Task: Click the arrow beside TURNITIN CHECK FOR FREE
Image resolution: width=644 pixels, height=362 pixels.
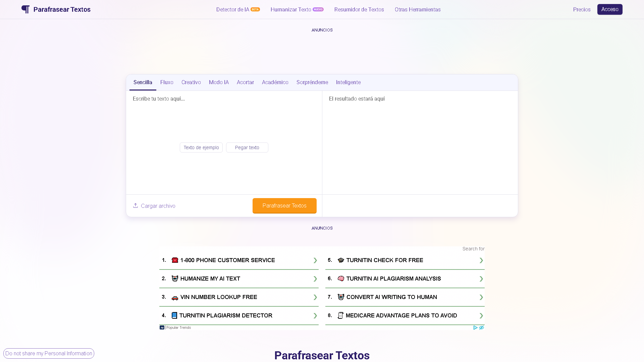Action: 481,260
